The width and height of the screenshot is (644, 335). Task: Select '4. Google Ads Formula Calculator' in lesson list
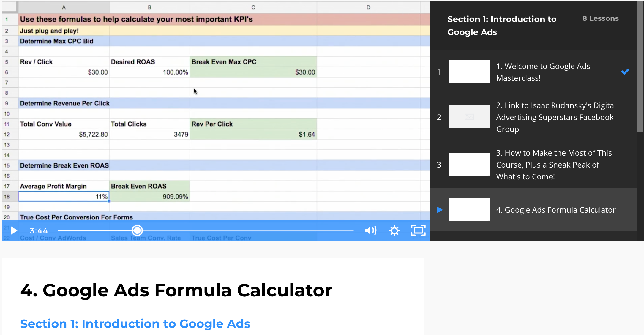[555, 210]
